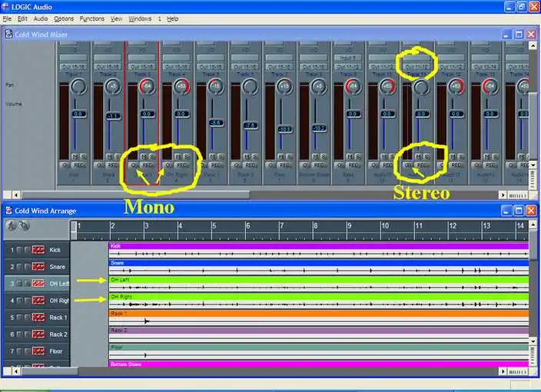Select the purple Kick region in Arrange
This screenshot has width=541, height=392.
pos(319,250)
